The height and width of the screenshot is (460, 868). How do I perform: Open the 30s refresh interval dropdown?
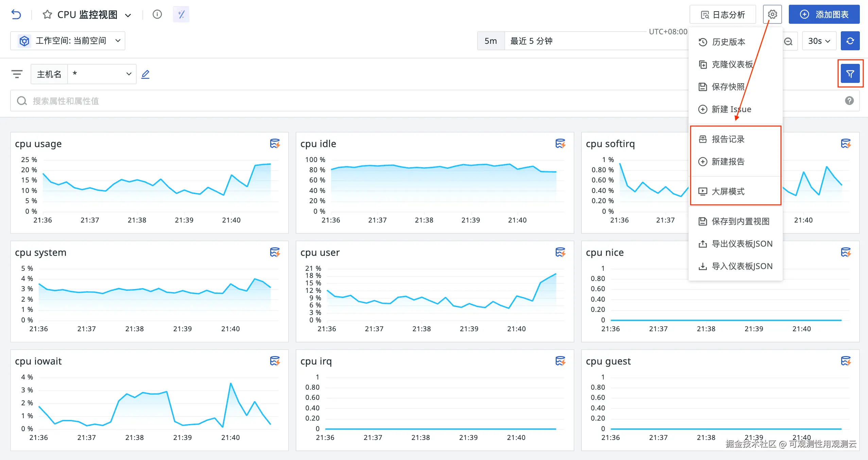coord(819,41)
